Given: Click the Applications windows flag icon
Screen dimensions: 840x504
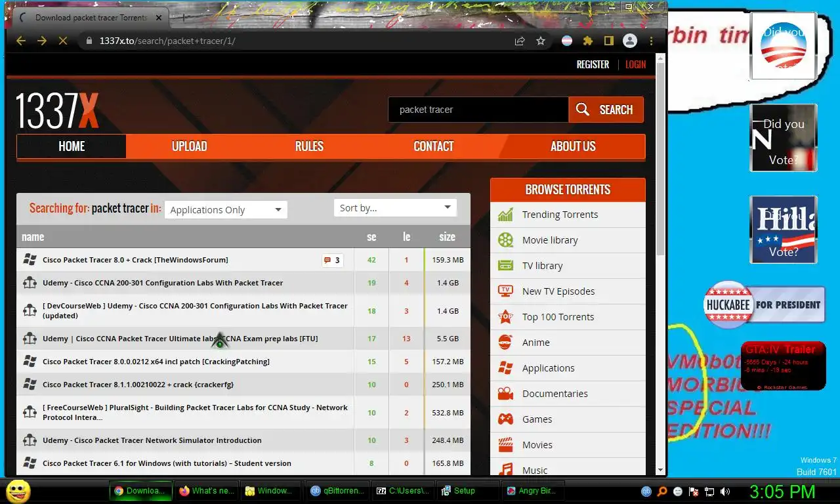Looking at the screenshot, I should (505, 368).
